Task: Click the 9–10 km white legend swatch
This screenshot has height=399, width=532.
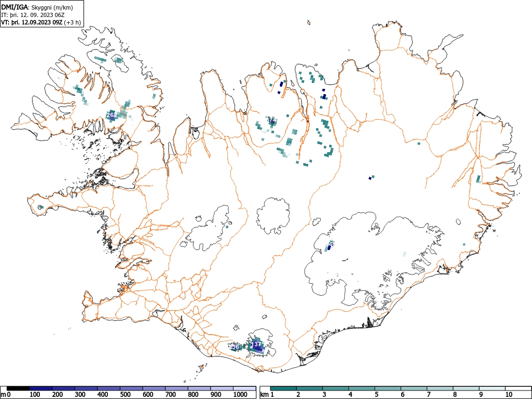Action: 492,388
